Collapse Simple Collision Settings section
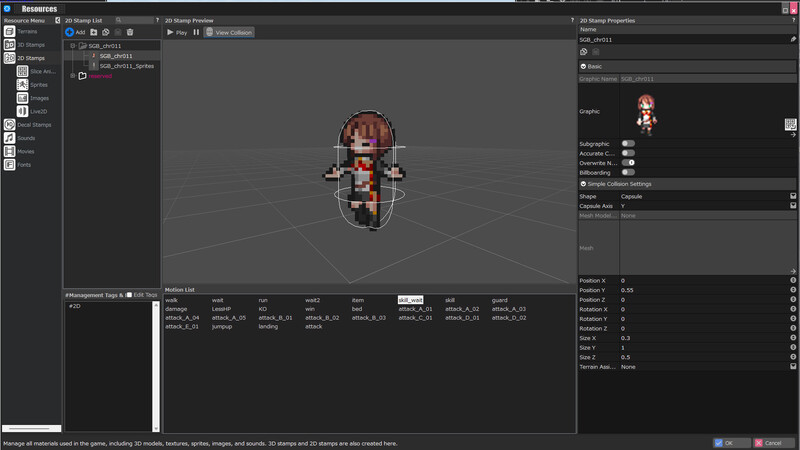The height and width of the screenshot is (450, 800). click(x=583, y=184)
